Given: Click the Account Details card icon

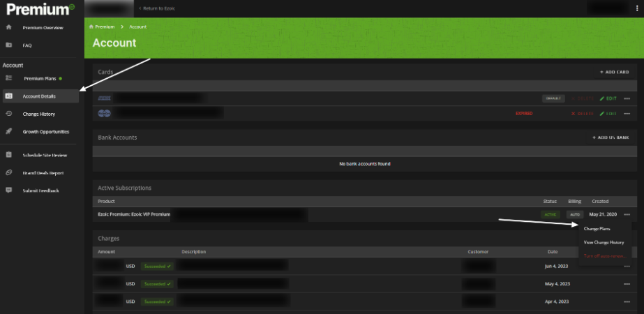Looking at the screenshot, I should click(x=8, y=96).
